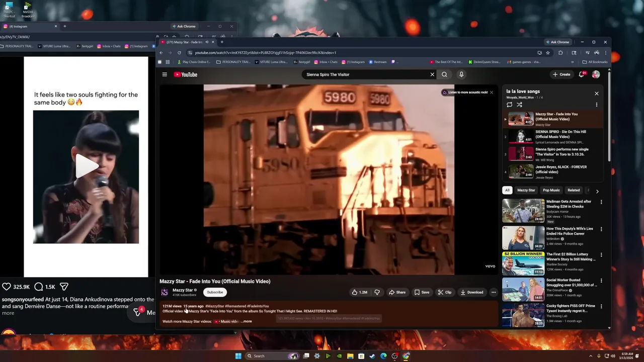This screenshot has height=362, width=644.
Task: Share the Fade Into You video
Action: [397, 292]
